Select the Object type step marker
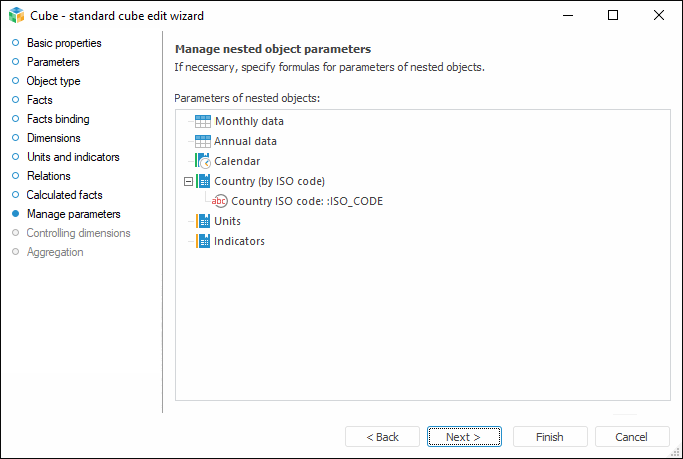 tap(15, 81)
